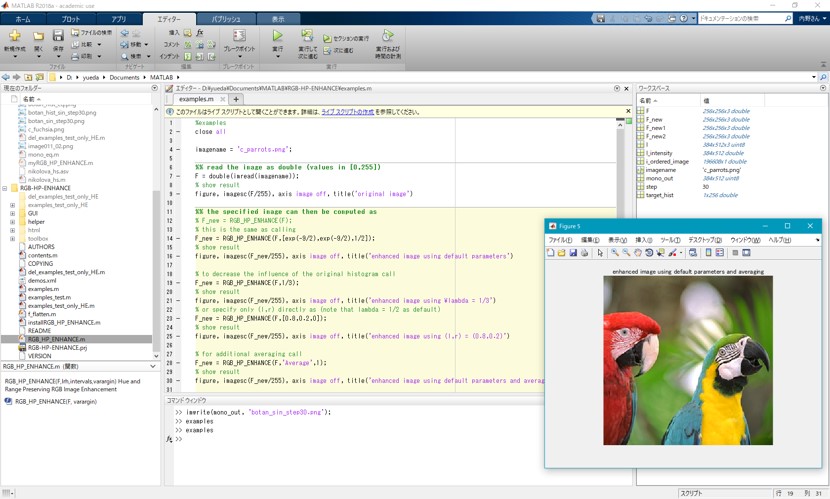
Task: Click the Save (保存) floppy disk icon
Action: pyautogui.click(x=58, y=37)
